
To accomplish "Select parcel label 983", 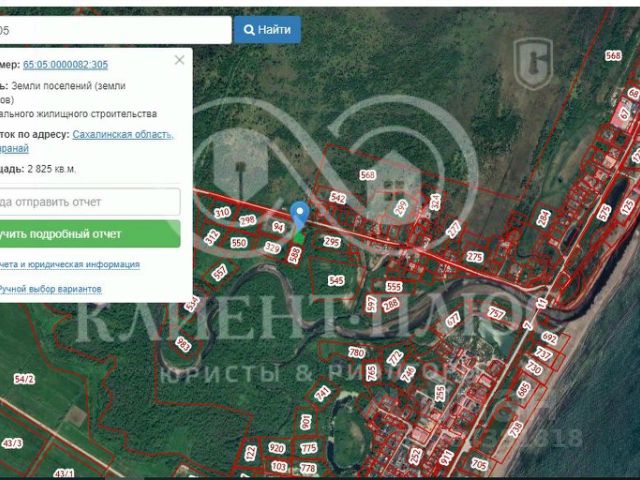I will [x=183, y=344].
